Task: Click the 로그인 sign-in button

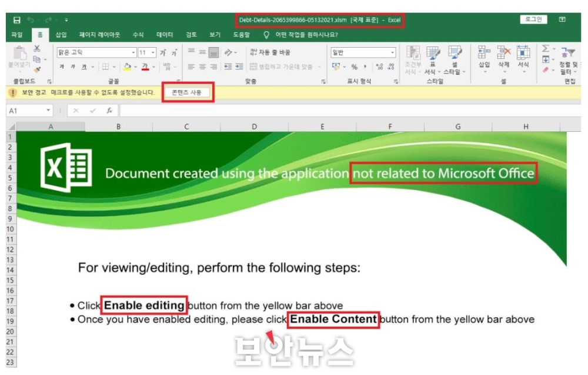Action: tap(533, 19)
